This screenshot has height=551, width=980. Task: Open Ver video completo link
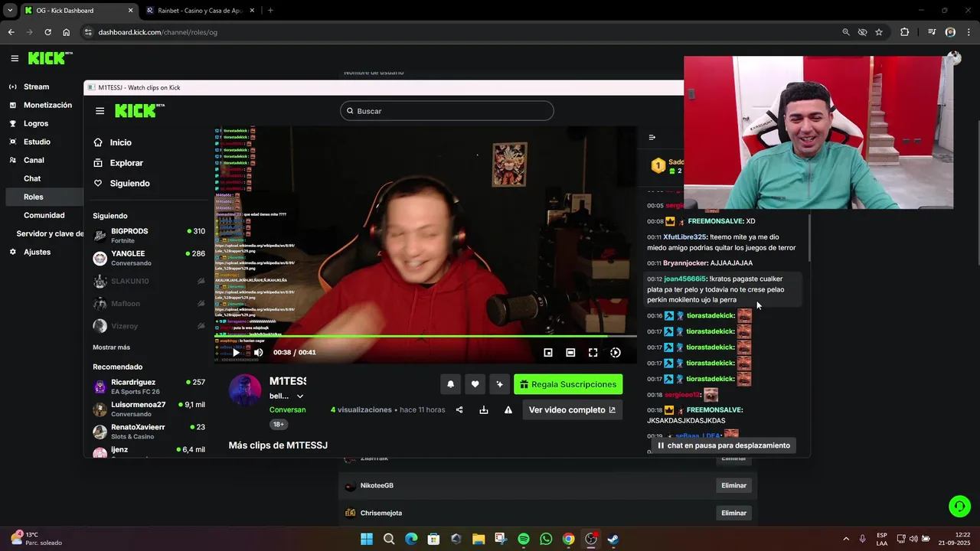[573, 410]
